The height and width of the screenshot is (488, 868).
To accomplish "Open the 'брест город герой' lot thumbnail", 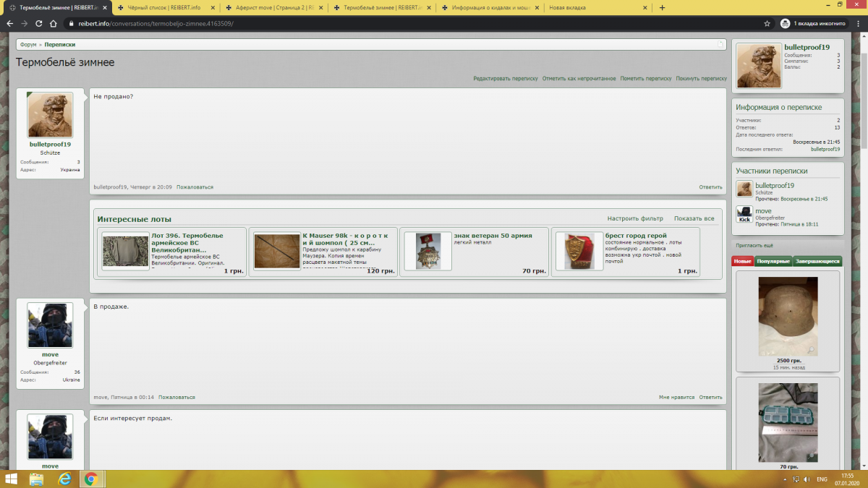I will coord(579,252).
